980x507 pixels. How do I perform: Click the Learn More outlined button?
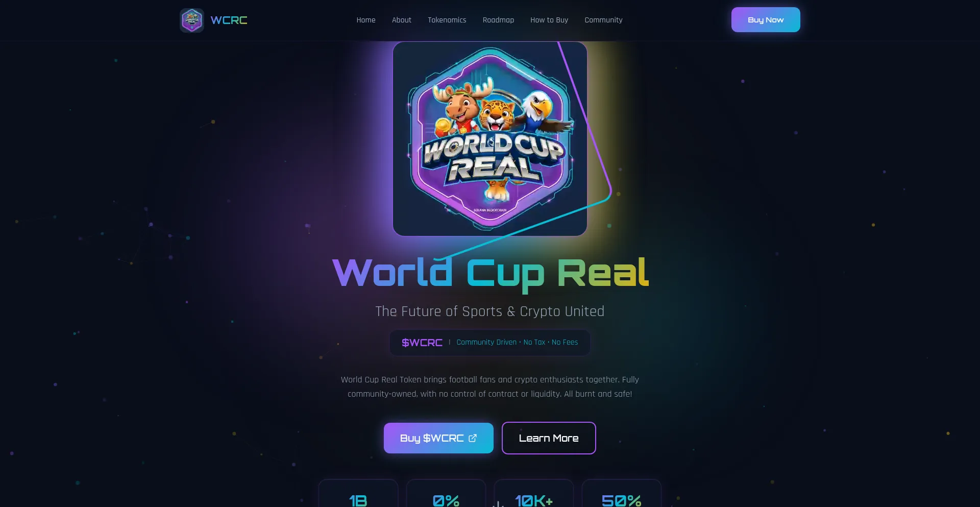[x=549, y=438]
